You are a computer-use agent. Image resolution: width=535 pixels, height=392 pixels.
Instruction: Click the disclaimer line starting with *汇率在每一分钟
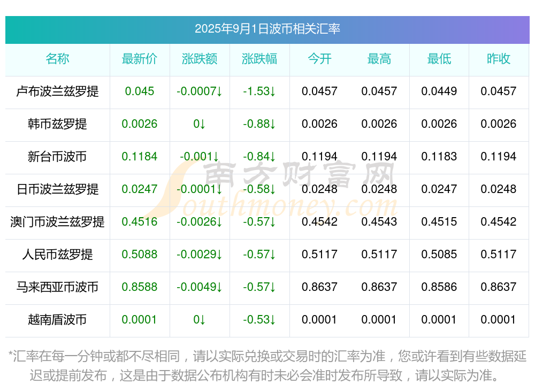pos(267,357)
